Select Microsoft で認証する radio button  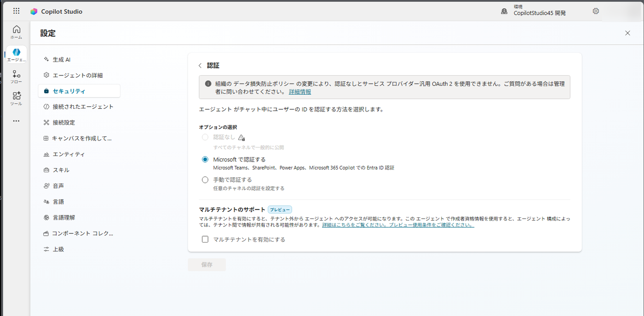[205, 159]
